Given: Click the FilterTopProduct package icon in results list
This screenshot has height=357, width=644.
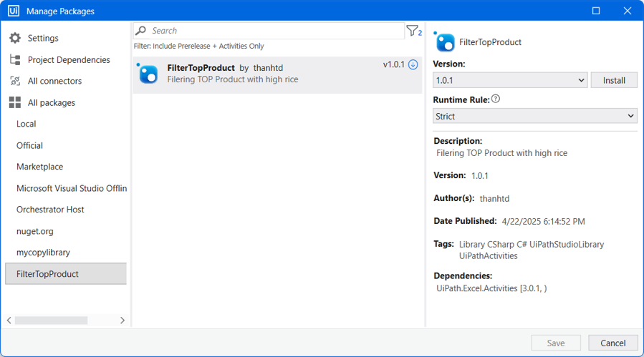Looking at the screenshot, I should 148,74.
